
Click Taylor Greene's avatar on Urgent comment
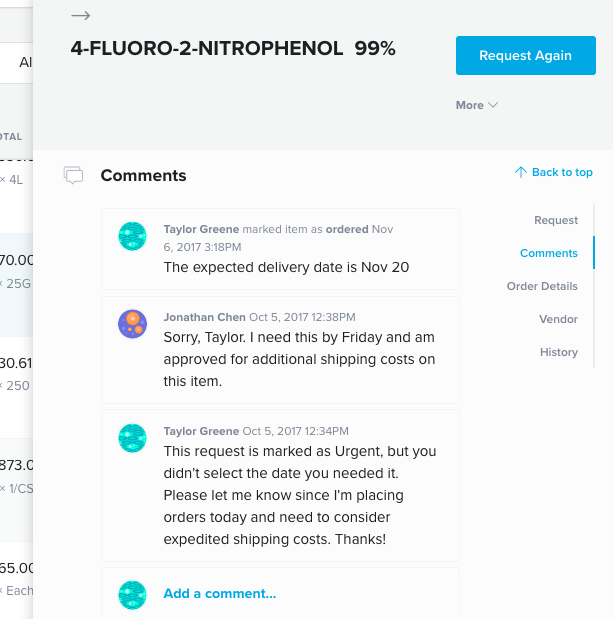tap(133, 438)
